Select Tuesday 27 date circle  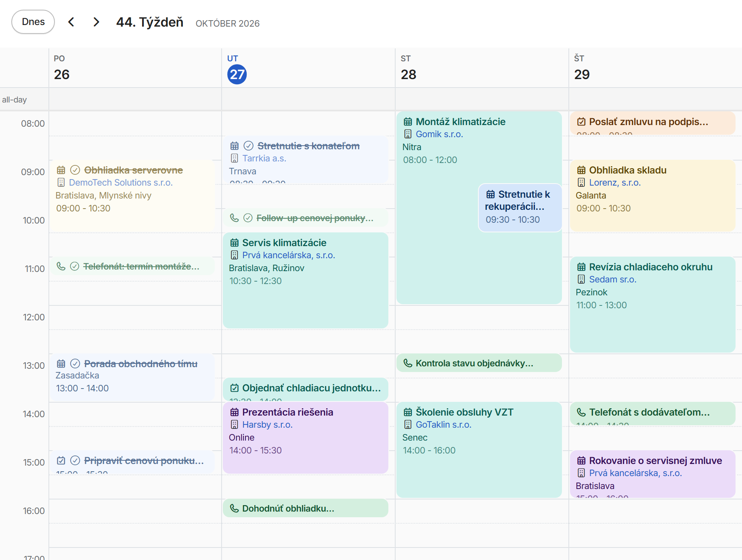click(x=237, y=74)
